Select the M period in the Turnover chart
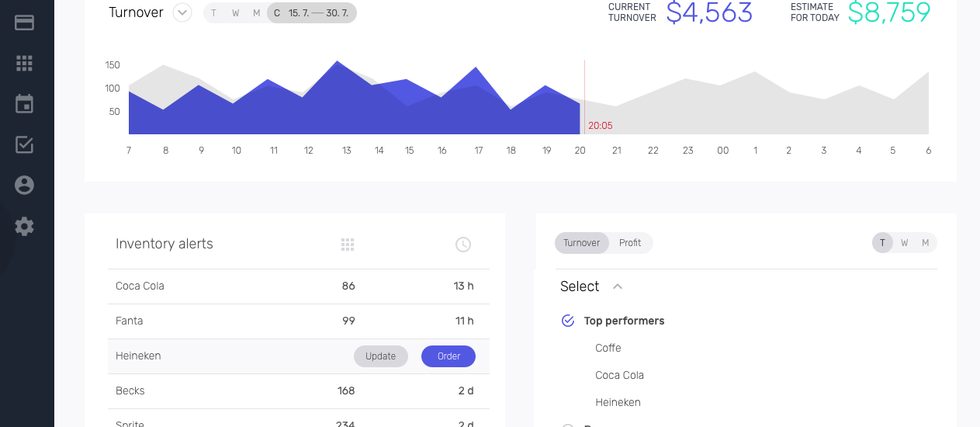The image size is (980, 427). click(256, 13)
